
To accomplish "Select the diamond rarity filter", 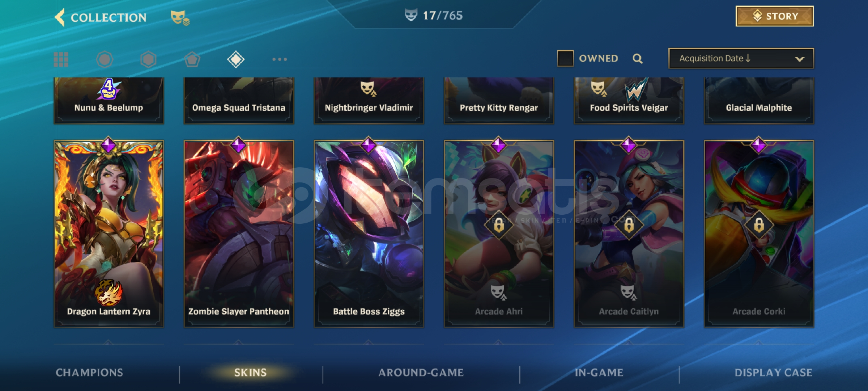I will point(236,59).
